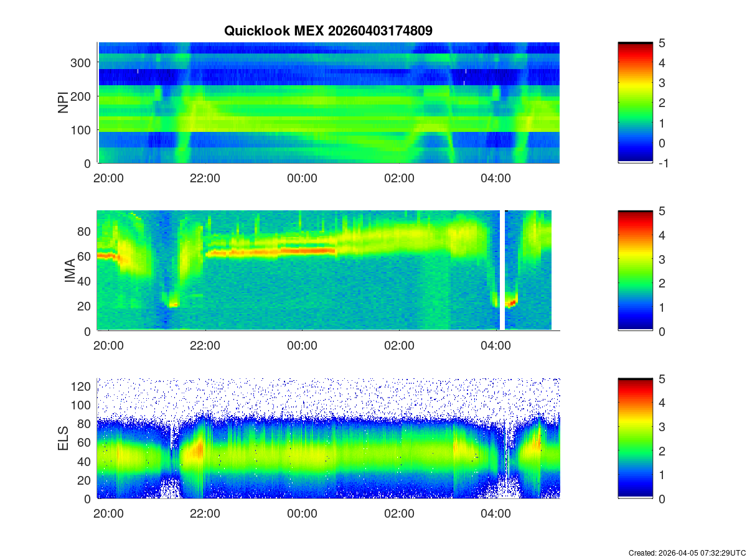The width and height of the screenshot is (747, 560).
Task: Click the 300 tick on NPI y-axis
Action: pos(83,62)
